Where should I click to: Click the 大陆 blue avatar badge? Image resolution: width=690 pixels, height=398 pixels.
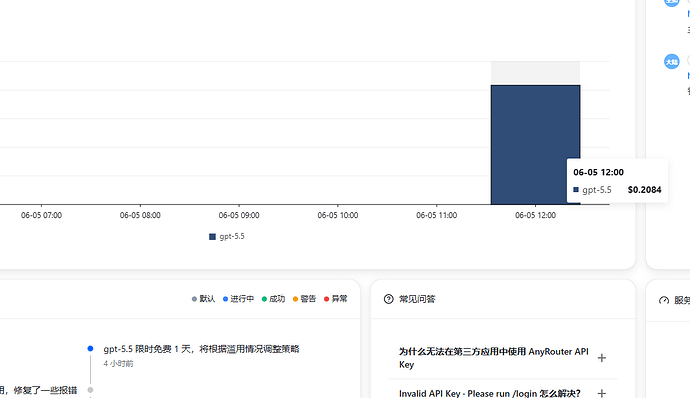click(672, 62)
